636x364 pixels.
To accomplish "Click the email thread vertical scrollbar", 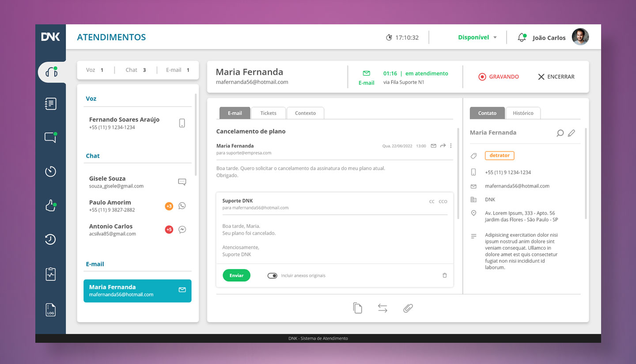I will [458, 172].
